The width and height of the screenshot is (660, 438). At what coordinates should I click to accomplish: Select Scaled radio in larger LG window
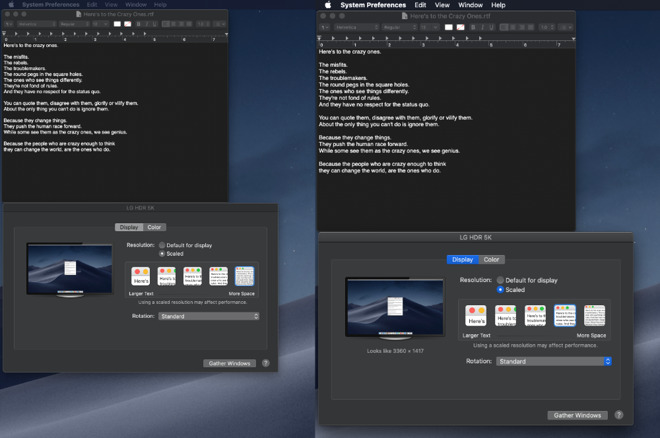[x=500, y=289]
